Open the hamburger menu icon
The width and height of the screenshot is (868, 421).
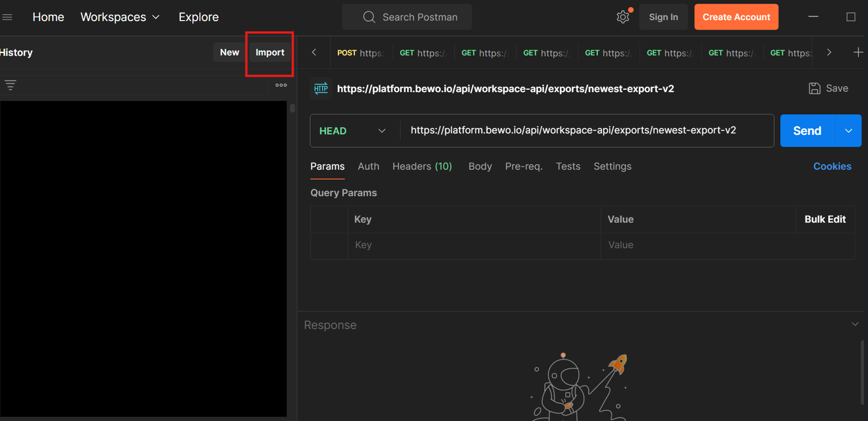pyautogui.click(x=7, y=17)
